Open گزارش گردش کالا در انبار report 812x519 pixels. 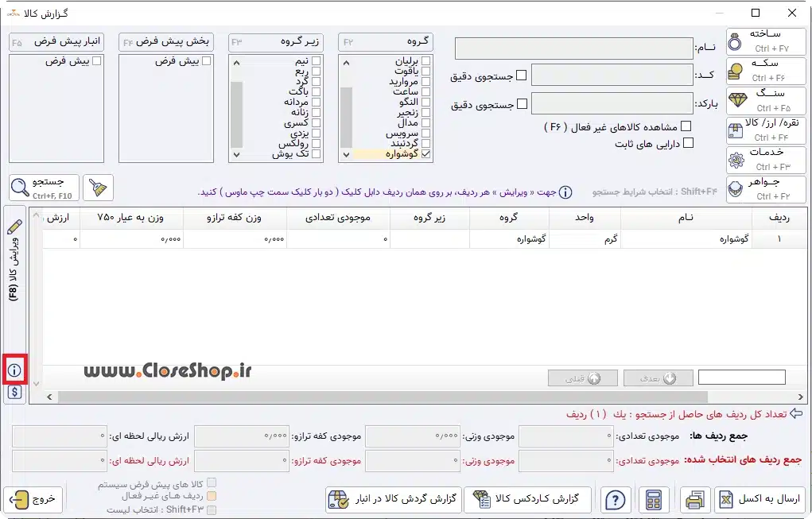tap(394, 500)
